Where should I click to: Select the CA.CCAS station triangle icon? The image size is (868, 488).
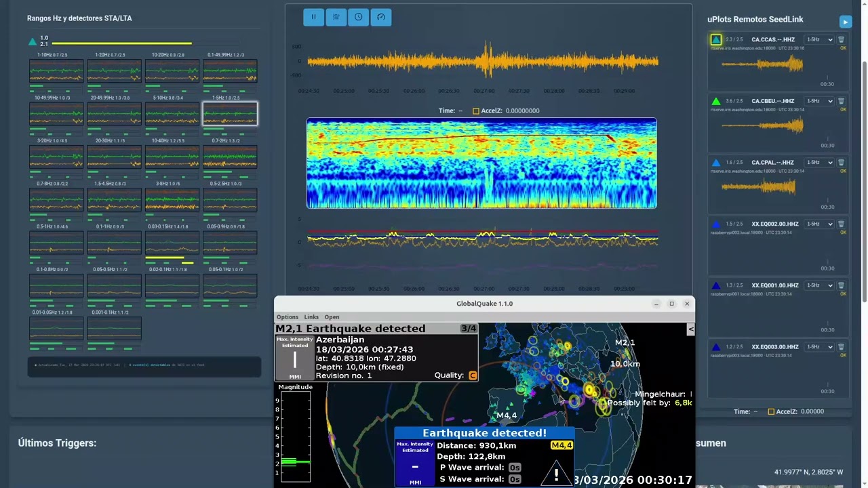tap(716, 40)
